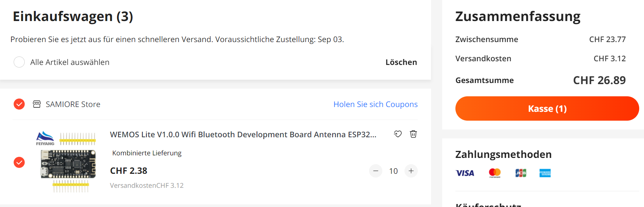Click Löschen to remove selected items

[401, 62]
